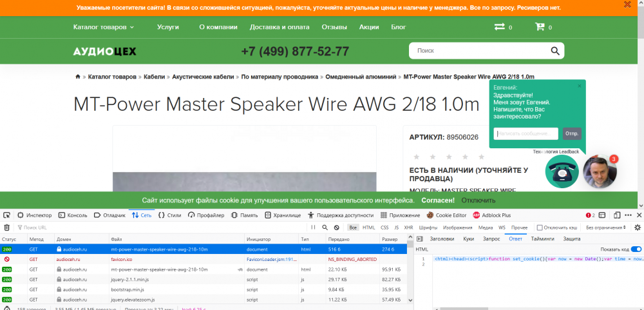Switch to the 'Консоль' tab

tap(73, 215)
